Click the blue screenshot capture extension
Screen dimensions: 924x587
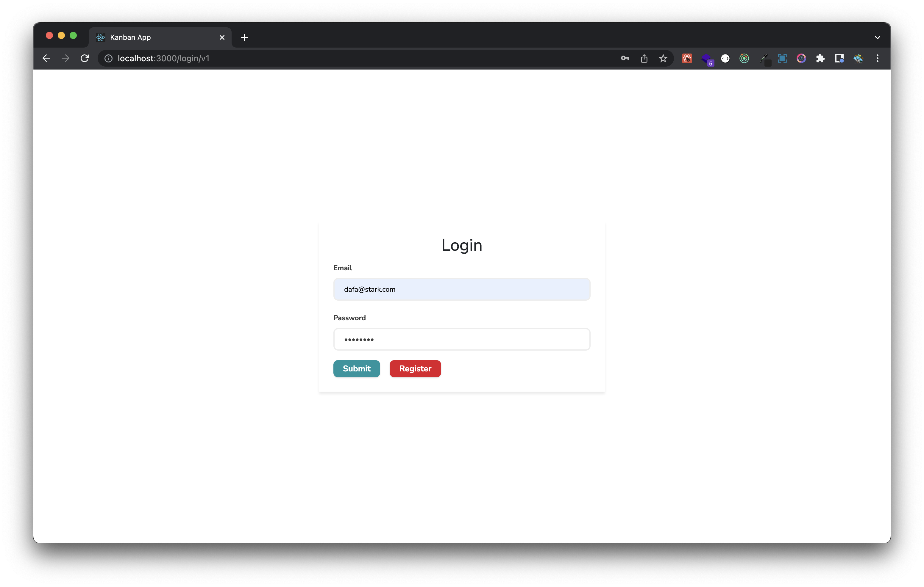[782, 58]
